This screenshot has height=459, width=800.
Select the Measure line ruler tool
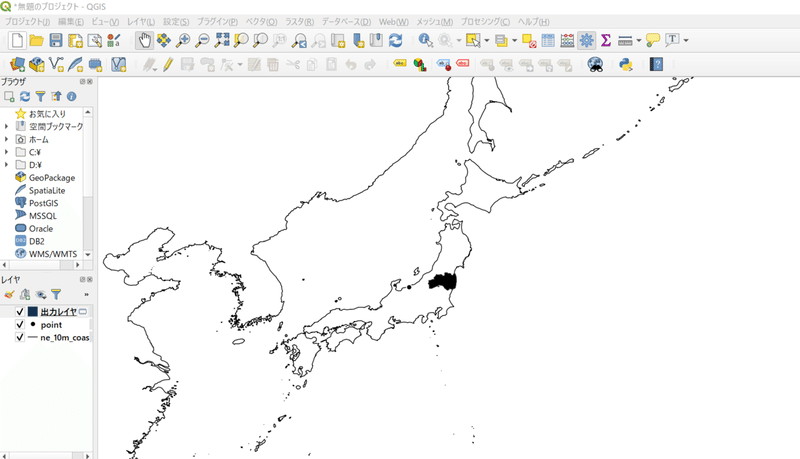coord(625,40)
